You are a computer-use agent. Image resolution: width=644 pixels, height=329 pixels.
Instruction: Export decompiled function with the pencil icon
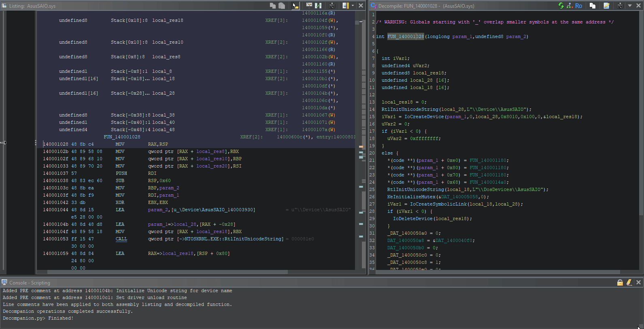[606, 6]
